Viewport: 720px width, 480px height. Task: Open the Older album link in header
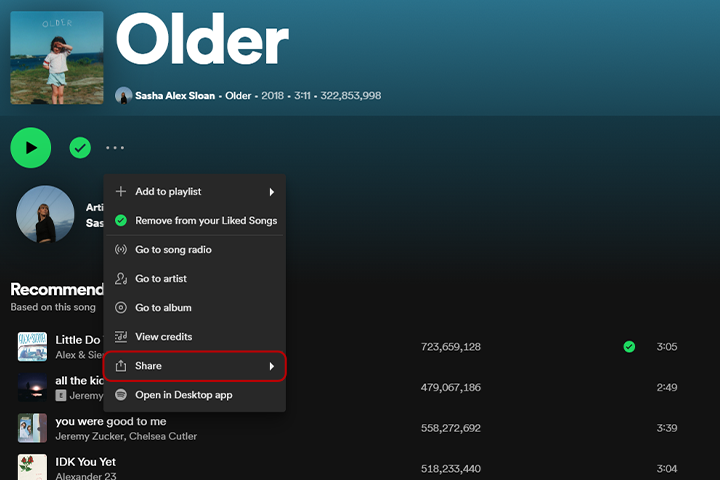(238, 96)
